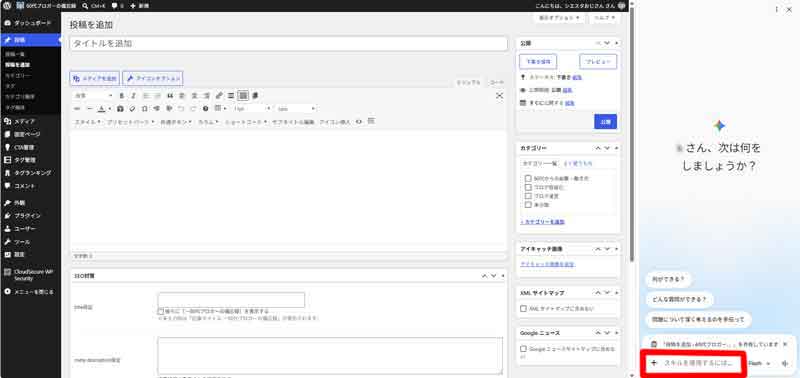Click the title field タイトルを追加
Screen dimensions: 800x378
[x=288, y=44]
